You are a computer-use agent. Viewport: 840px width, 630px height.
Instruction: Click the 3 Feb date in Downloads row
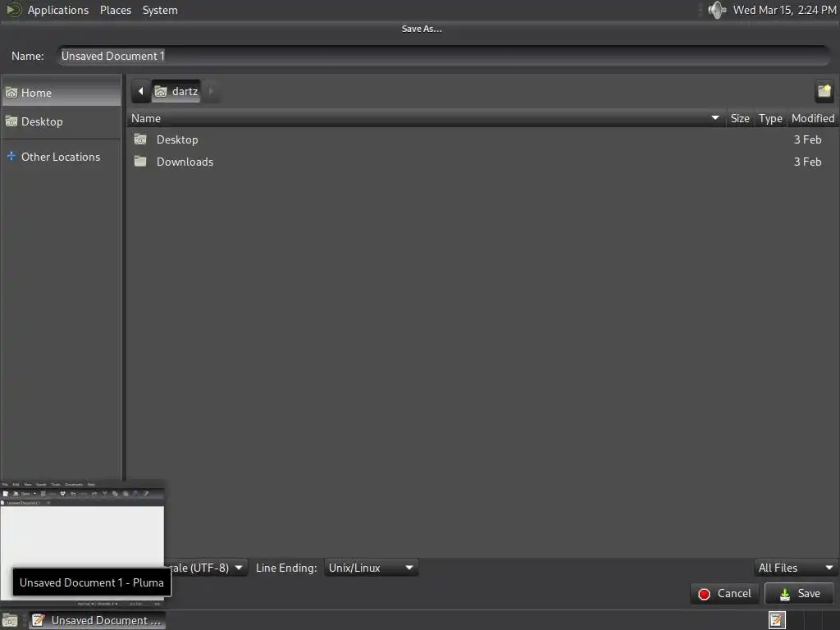point(807,162)
